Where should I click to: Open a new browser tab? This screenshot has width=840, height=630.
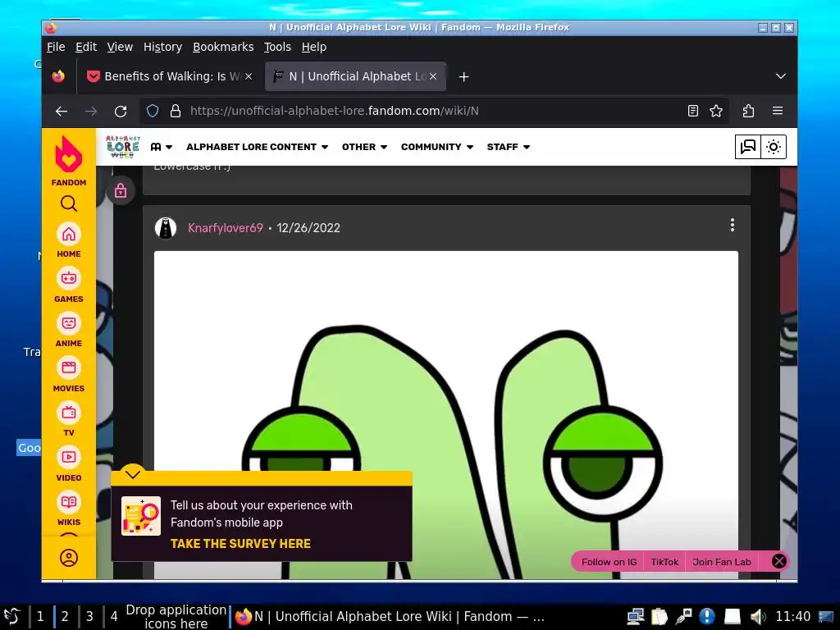tap(464, 76)
